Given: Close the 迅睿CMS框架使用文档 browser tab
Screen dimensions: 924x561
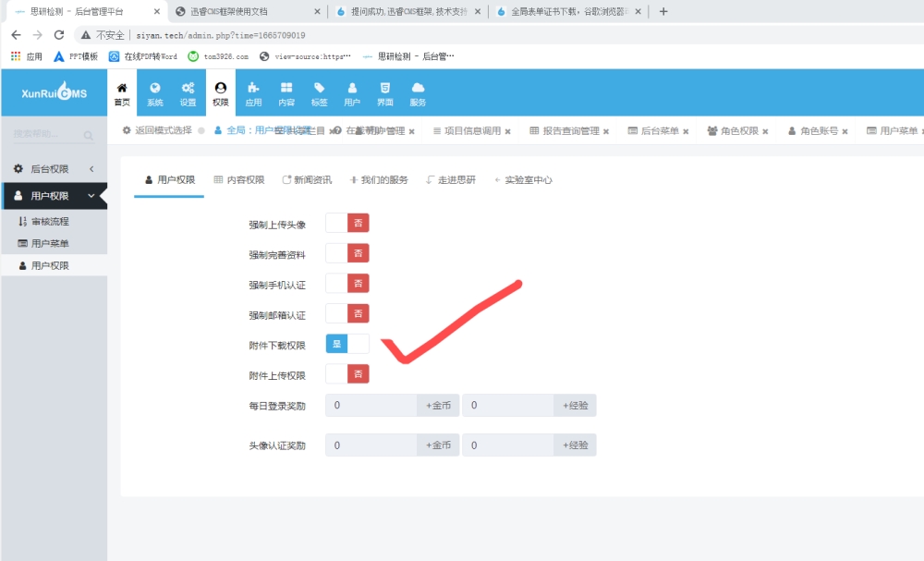Looking at the screenshot, I should pos(317,11).
